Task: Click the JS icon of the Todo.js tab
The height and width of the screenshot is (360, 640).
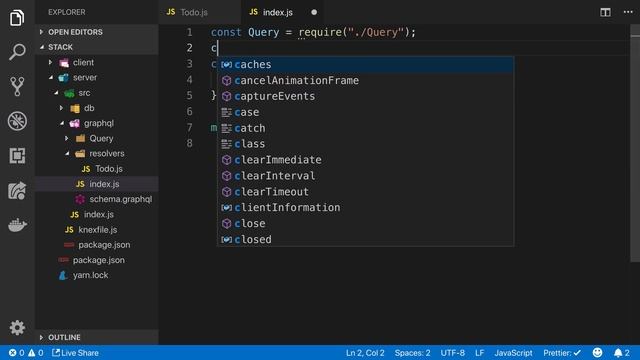Action: click(171, 12)
